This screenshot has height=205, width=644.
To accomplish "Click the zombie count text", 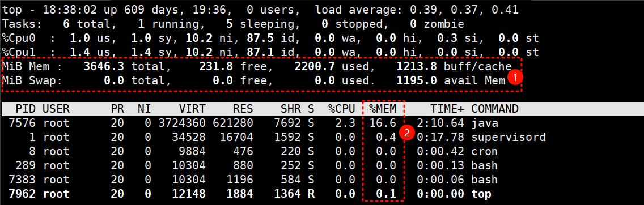I will (x=437, y=24).
